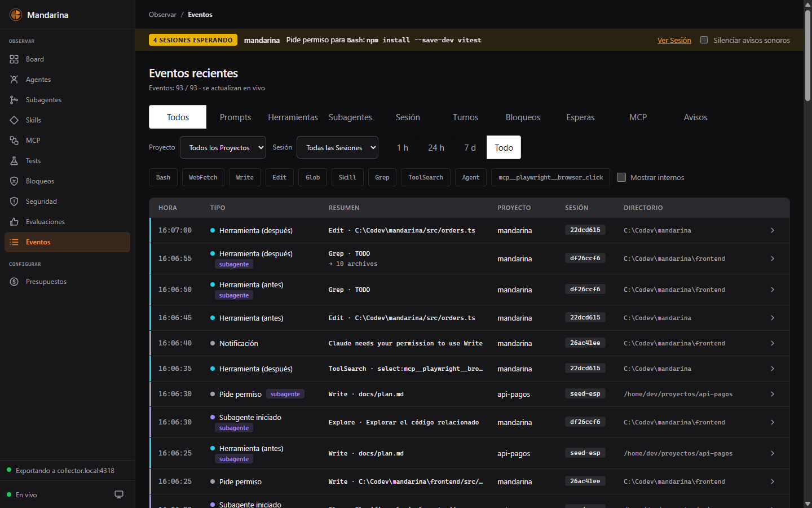Switch to the Prompts tab
The width and height of the screenshot is (812, 508).
click(235, 117)
